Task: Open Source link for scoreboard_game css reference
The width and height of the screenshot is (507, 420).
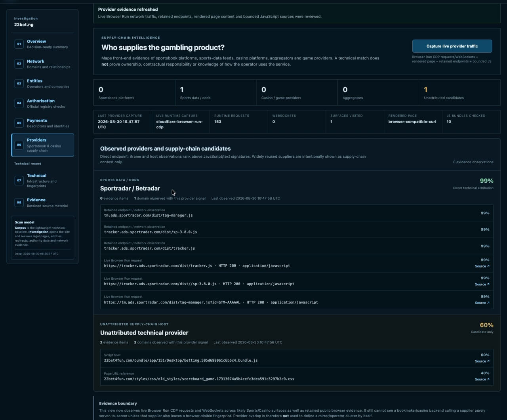Action: pyautogui.click(x=482, y=379)
